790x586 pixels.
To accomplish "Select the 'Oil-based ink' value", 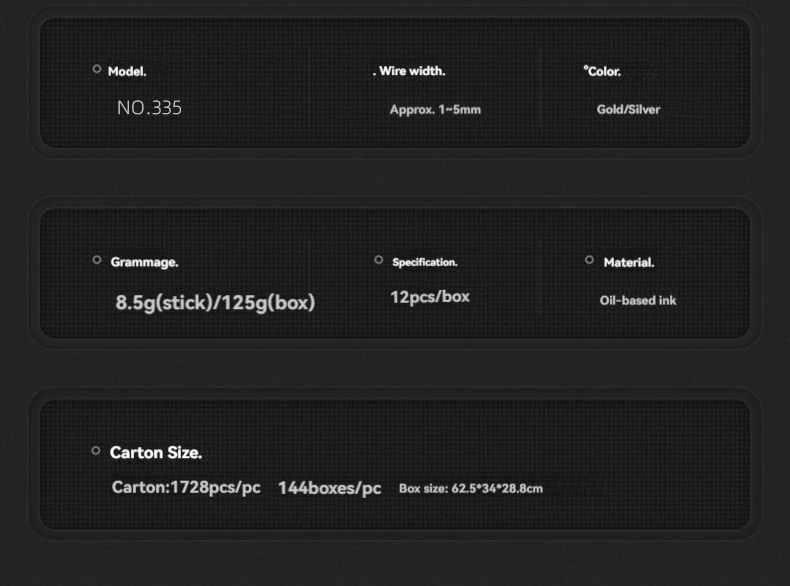I will [638, 300].
